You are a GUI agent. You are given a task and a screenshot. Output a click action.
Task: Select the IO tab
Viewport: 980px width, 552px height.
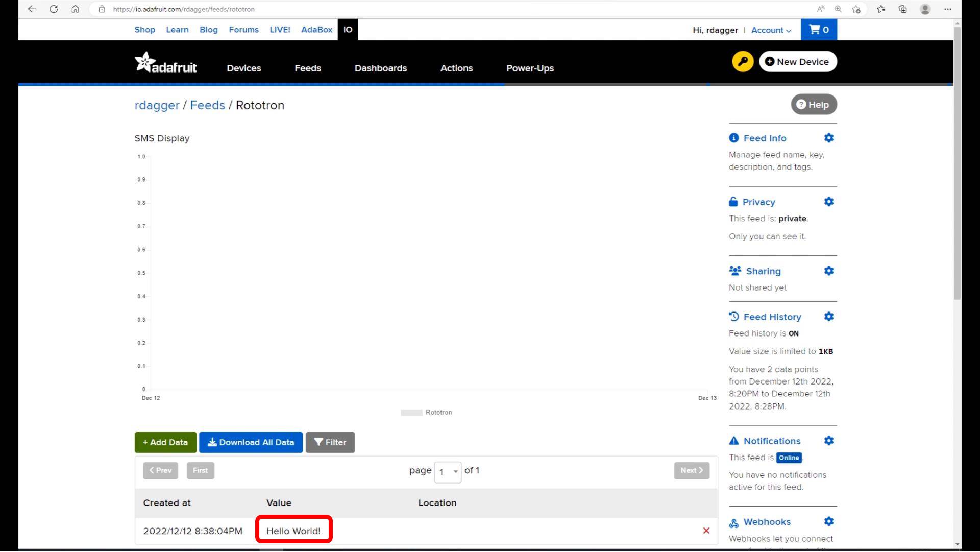coord(348,30)
